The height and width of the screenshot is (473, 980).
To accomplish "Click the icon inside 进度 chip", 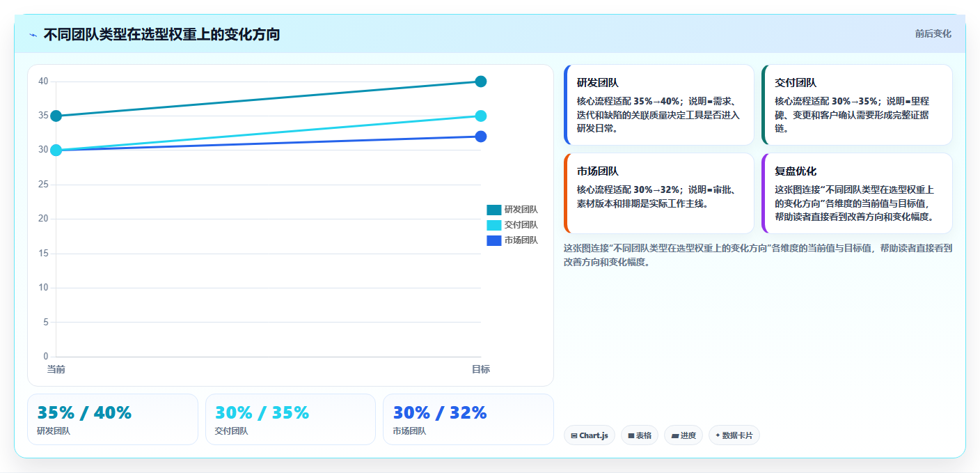I will pos(675,435).
